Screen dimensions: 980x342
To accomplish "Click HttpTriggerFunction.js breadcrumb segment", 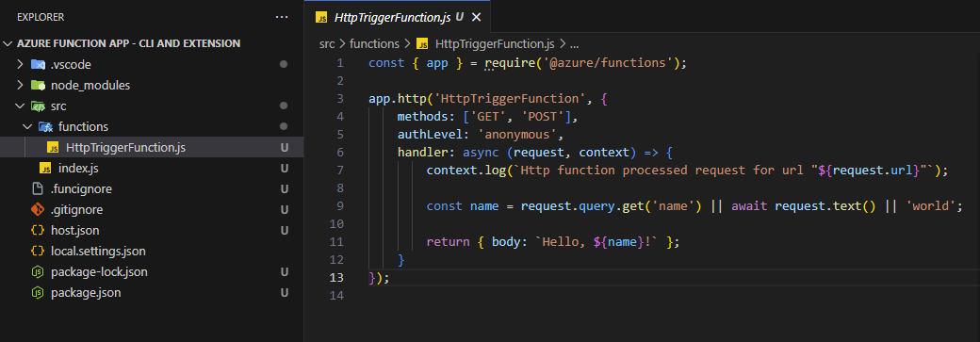I will (x=495, y=43).
